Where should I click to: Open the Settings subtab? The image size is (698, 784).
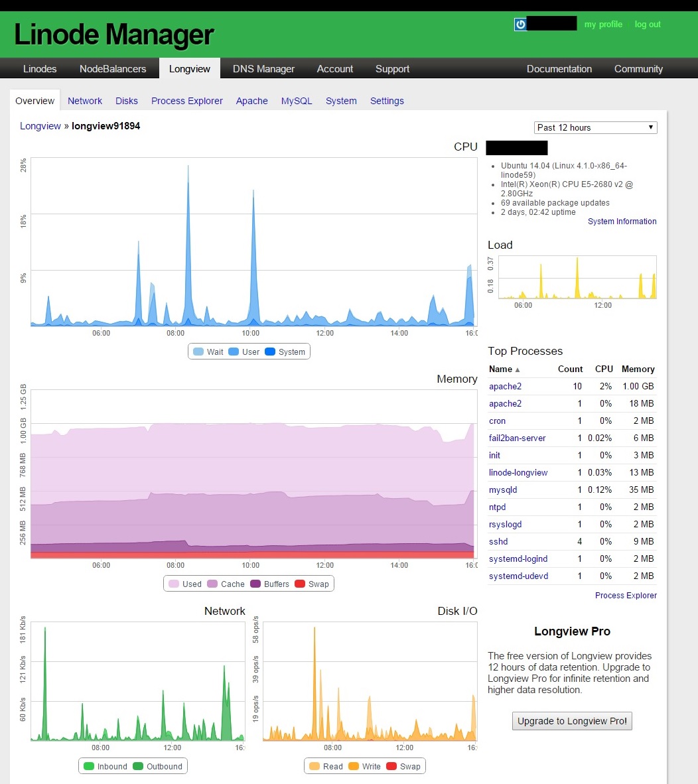pos(387,101)
